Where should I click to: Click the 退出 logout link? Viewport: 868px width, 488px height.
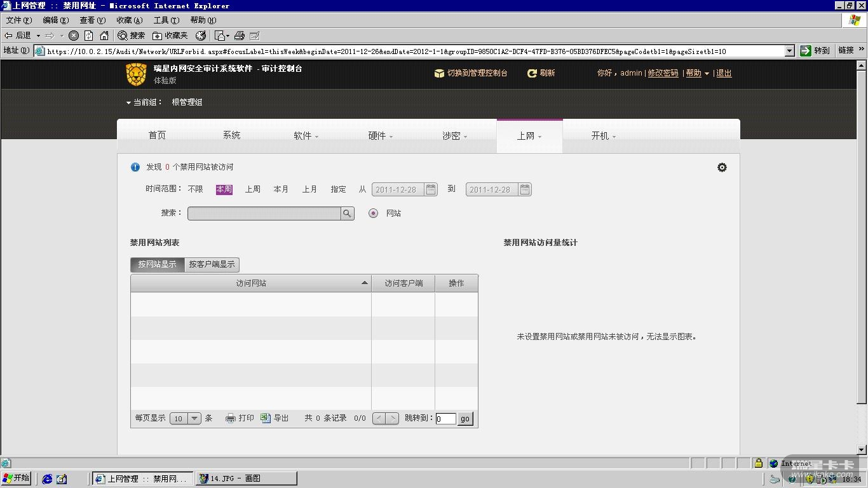(x=724, y=73)
